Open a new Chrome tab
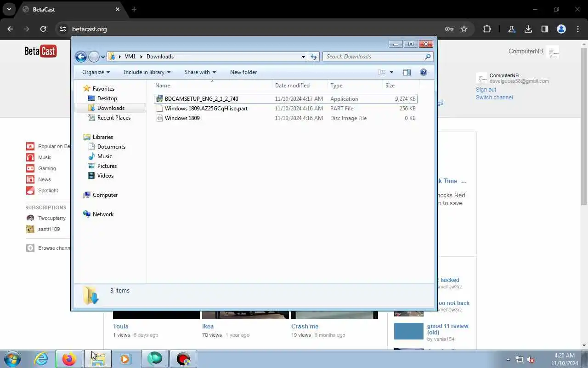Screen dimensions: 588x368 [x=134, y=9]
